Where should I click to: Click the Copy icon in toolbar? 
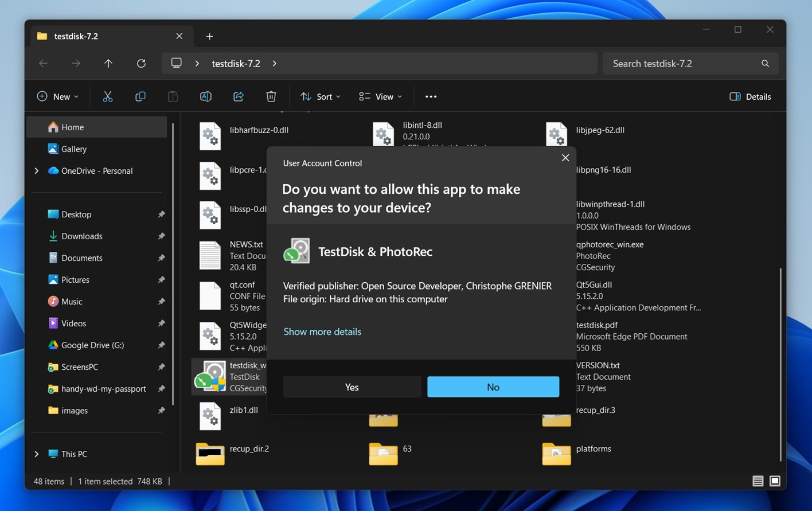[140, 96]
